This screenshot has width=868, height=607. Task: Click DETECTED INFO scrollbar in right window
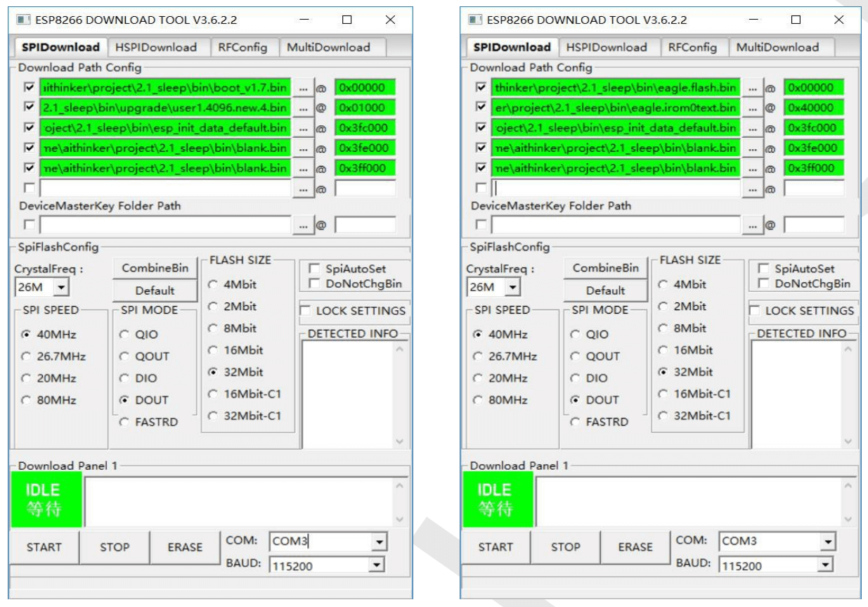848,394
